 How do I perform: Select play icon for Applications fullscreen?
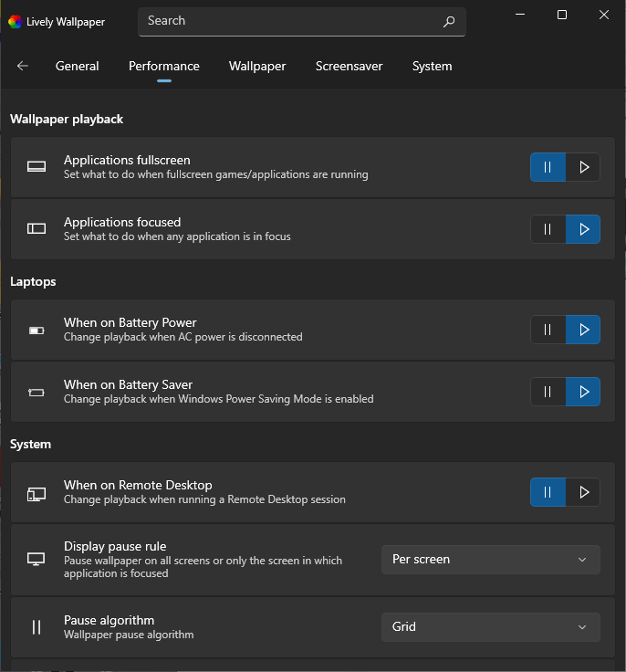click(583, 167)
